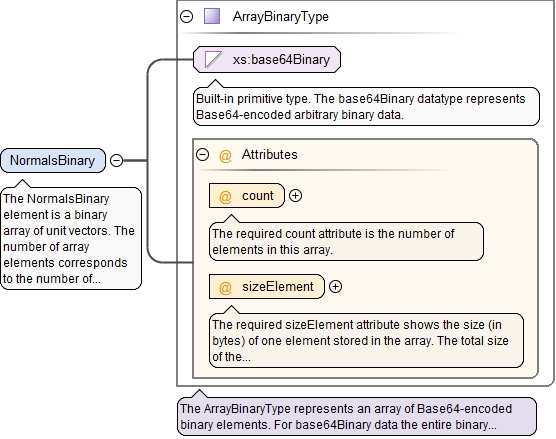Viewport: 556px width, 439px height.
Task: Select the count attribute node
Action: (247, 195)
